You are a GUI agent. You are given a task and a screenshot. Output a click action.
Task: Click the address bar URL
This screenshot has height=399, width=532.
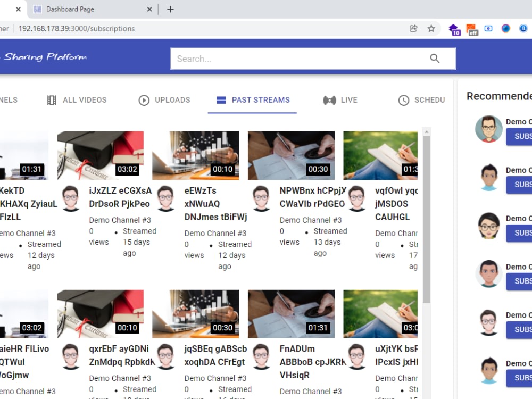click(x=76, y=29)
